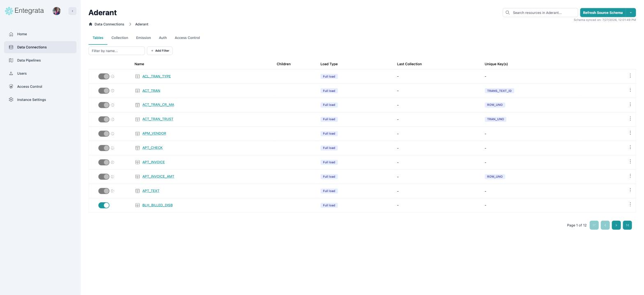Open Home in the sidebar

pyautogui.click(x=40, y=34)
